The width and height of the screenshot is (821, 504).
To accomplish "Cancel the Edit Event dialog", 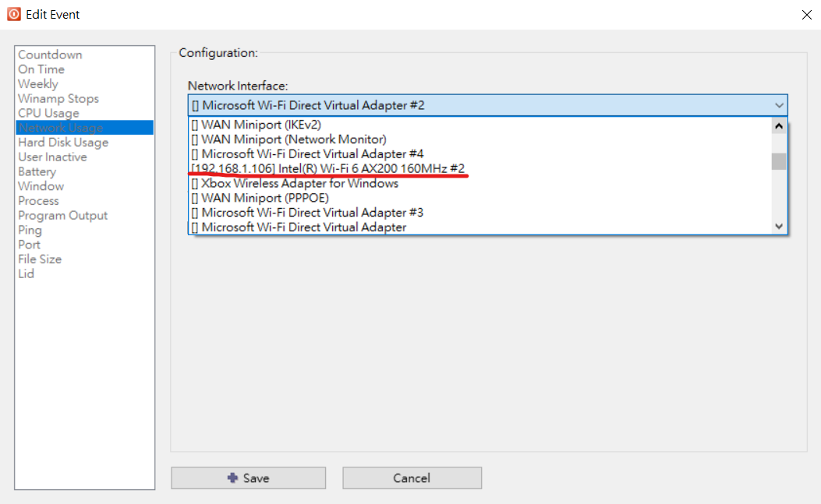I will click(412, 478).
